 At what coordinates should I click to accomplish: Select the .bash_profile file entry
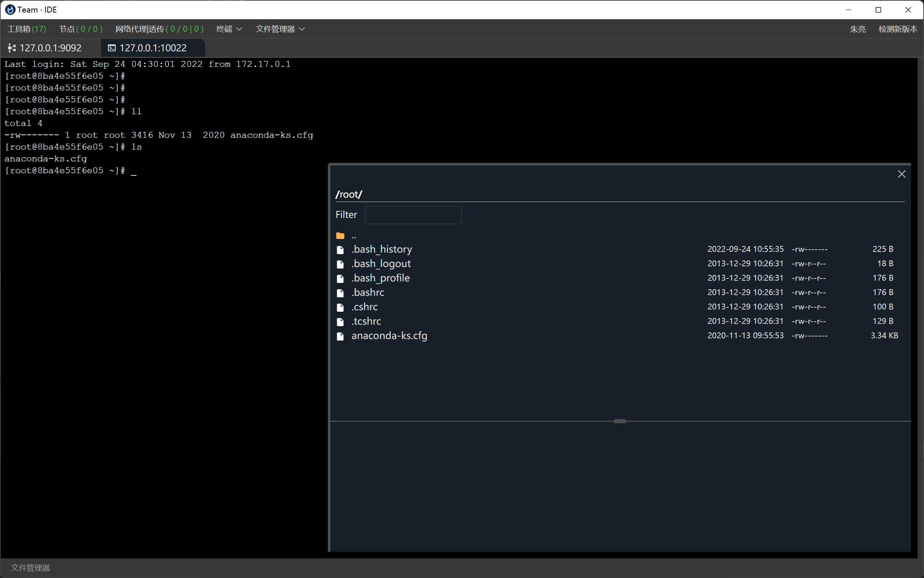point(381,278)
